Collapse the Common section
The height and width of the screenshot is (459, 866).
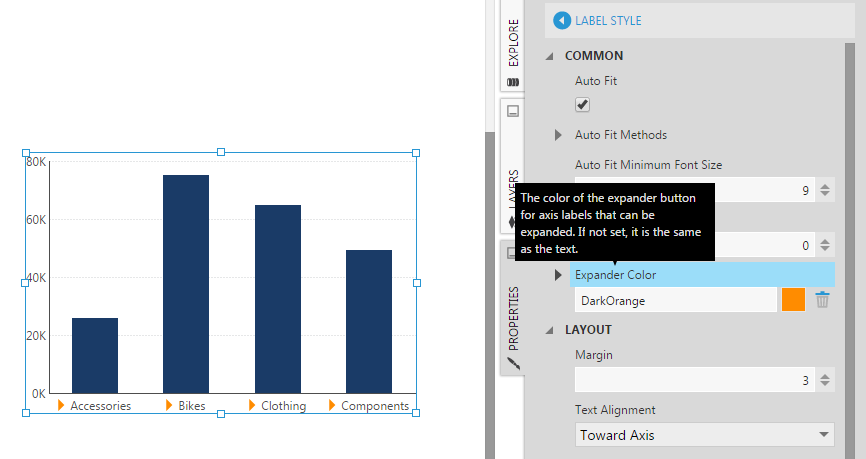[550, 56]
